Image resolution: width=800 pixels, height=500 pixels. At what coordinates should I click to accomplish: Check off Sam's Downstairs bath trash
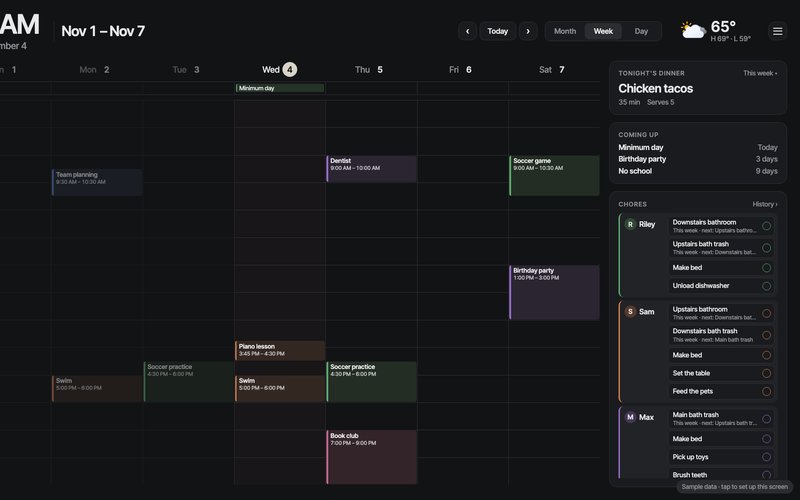766,335
